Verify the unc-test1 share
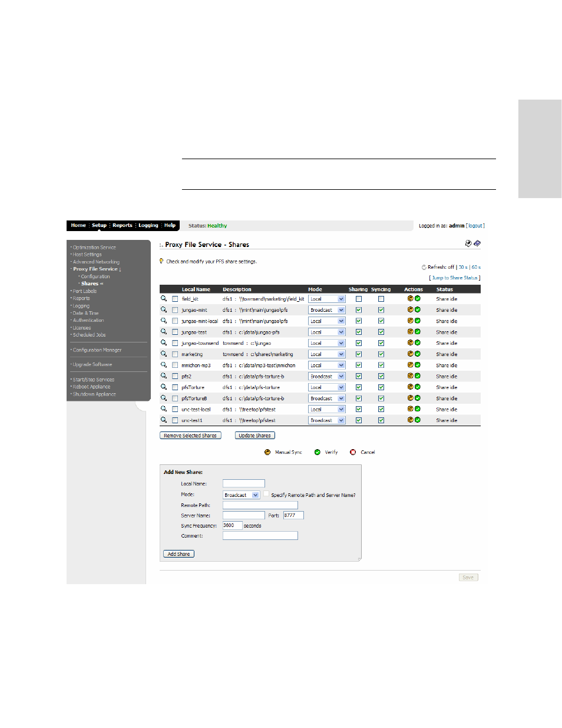 (x=418, y=420)
